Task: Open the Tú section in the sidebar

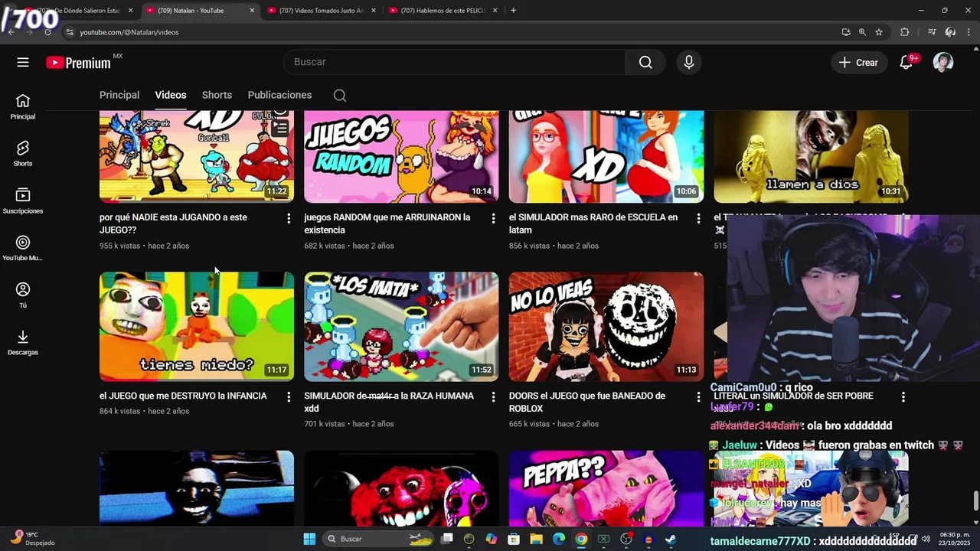Action: click(23, 295)
